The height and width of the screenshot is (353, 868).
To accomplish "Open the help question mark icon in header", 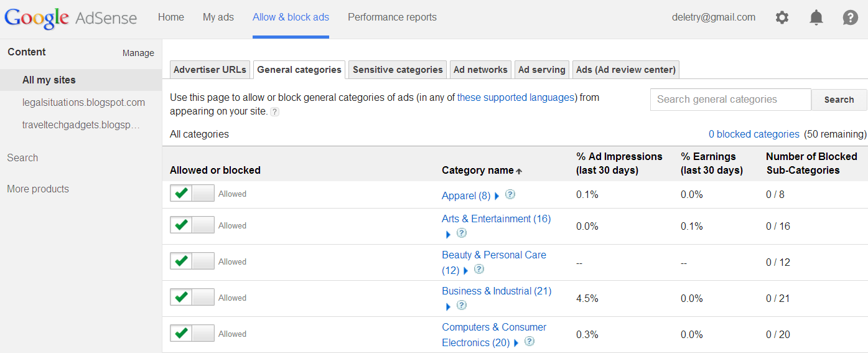I will 851,17.
